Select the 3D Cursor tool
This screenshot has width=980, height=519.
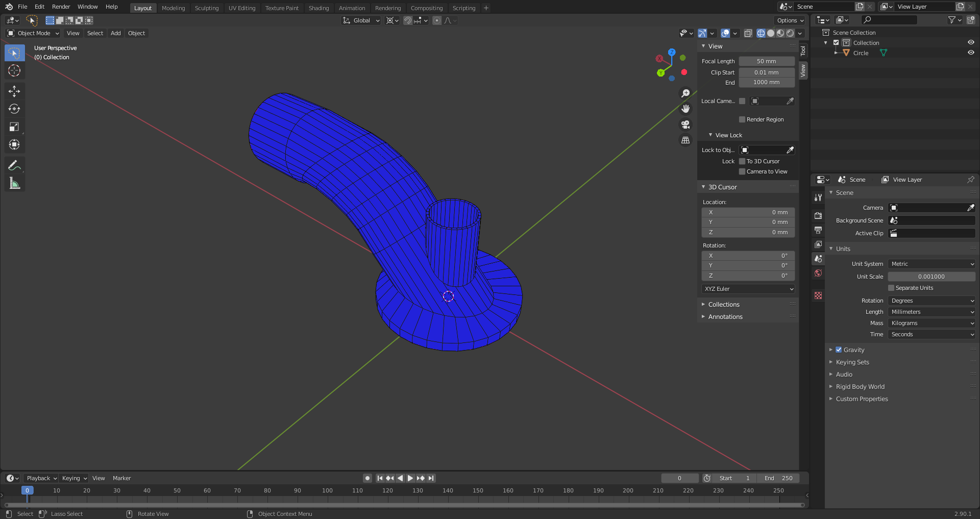coord(14,71)
